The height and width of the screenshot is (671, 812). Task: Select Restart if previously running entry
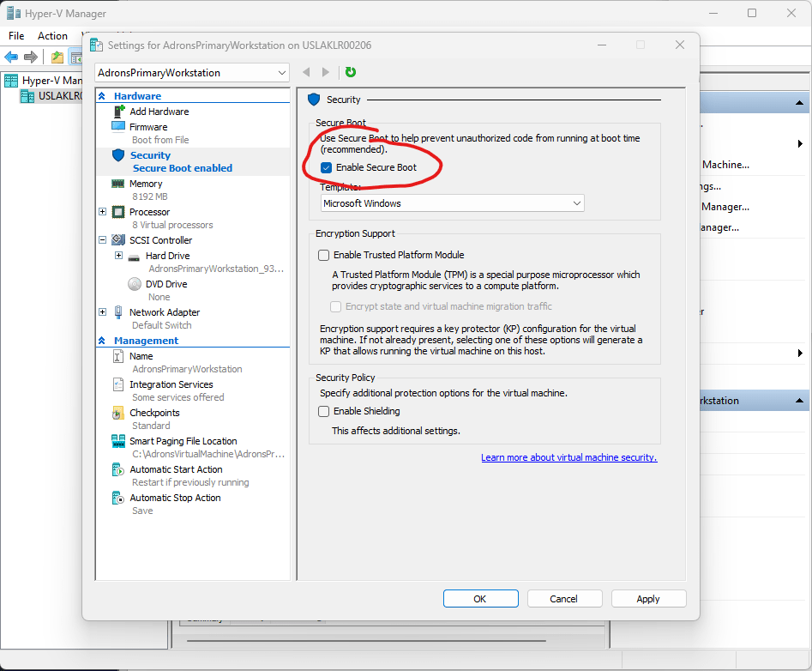pyautogui.click(x=190, y=482)
